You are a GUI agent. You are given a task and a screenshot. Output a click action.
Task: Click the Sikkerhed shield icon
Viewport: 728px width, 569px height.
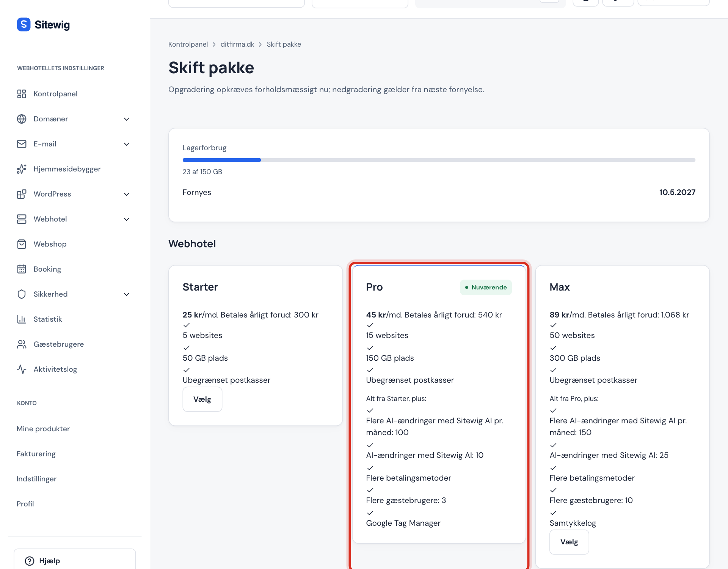click(x=22, y=294)
